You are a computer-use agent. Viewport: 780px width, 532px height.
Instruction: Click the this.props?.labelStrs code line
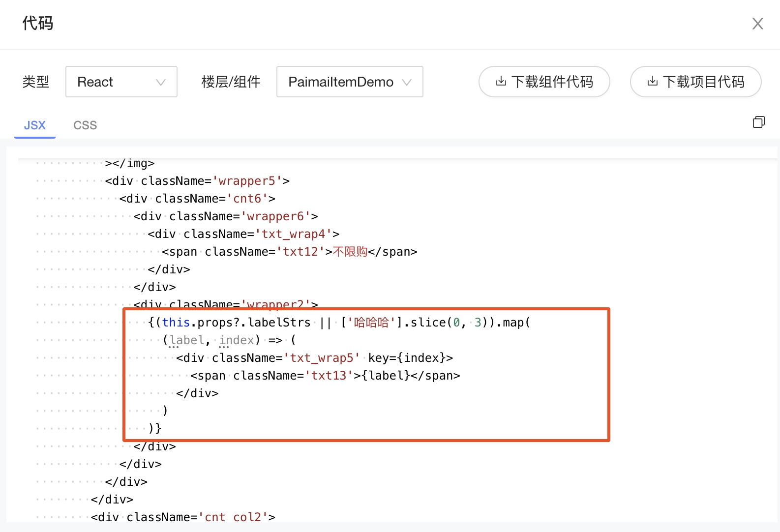click(338, 323)
